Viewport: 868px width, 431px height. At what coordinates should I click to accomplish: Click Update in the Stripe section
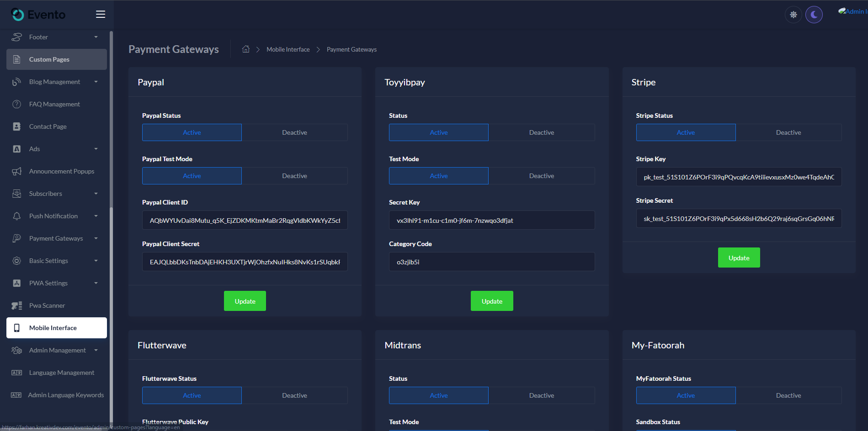[739, 257]
